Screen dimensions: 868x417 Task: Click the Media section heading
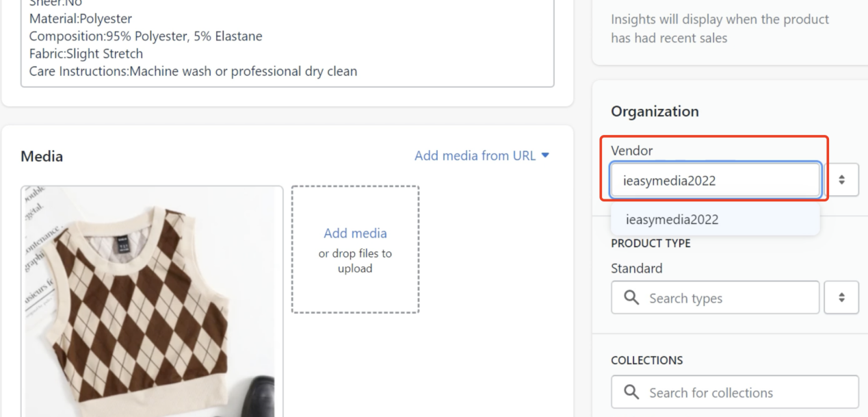[x=42, y=156]
